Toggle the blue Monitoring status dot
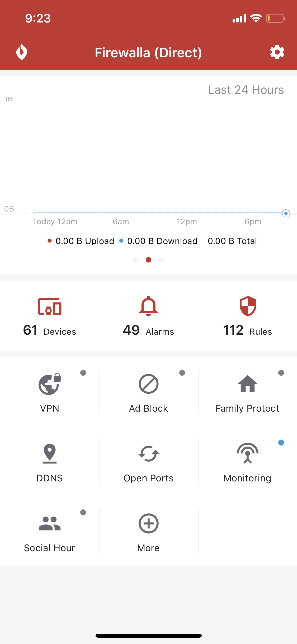 281,443
